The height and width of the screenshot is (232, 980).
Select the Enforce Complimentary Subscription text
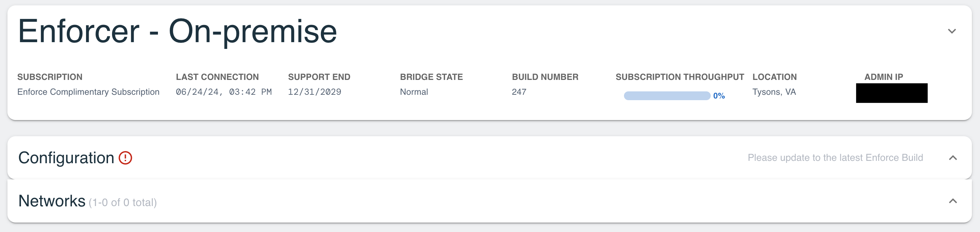point(88,92)
